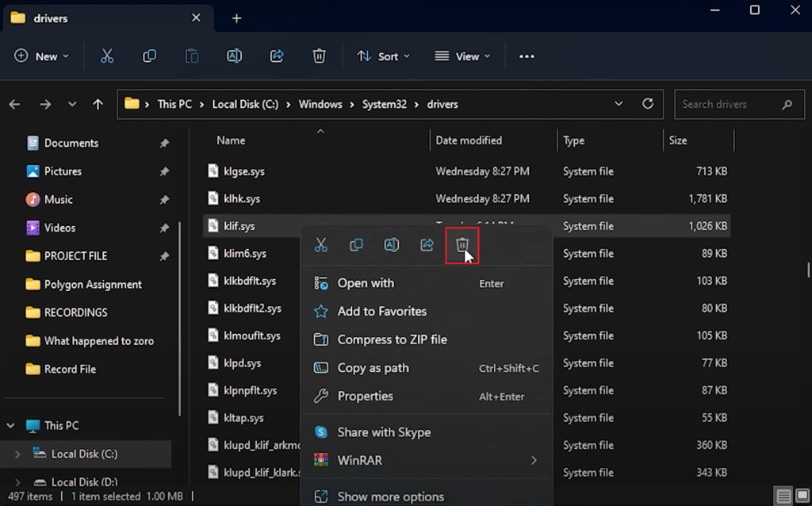Viewport: 812px width, 506px height.
Task: Open the View dropdown menu
Action: click(x=462, y=56)
